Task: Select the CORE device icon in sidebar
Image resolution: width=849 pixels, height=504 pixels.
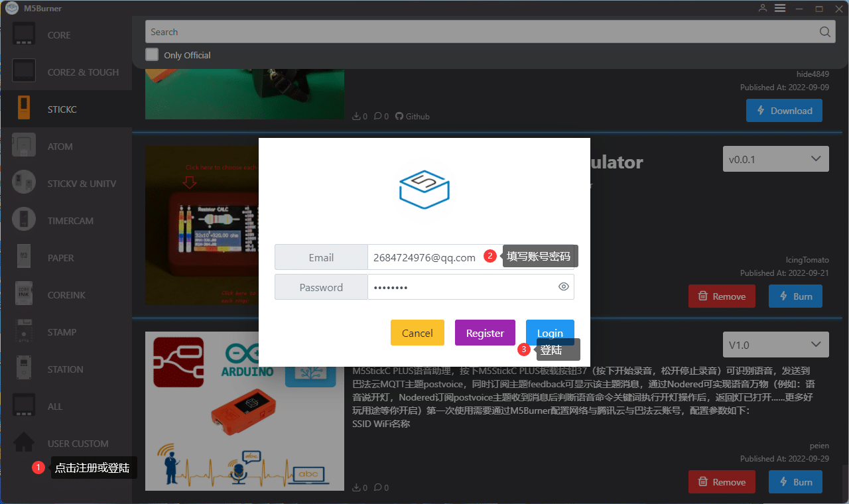Action: tap(24, 34)
